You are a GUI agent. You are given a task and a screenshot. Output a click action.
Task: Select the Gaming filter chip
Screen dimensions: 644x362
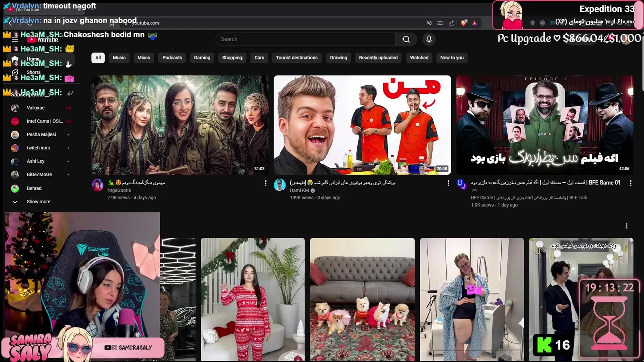pyautogui.click(x=202, y=58)
